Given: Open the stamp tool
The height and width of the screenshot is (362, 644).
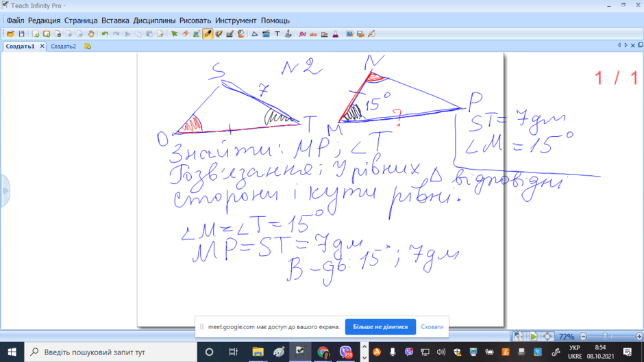Looking at the screenshot, I should (288, 34).
